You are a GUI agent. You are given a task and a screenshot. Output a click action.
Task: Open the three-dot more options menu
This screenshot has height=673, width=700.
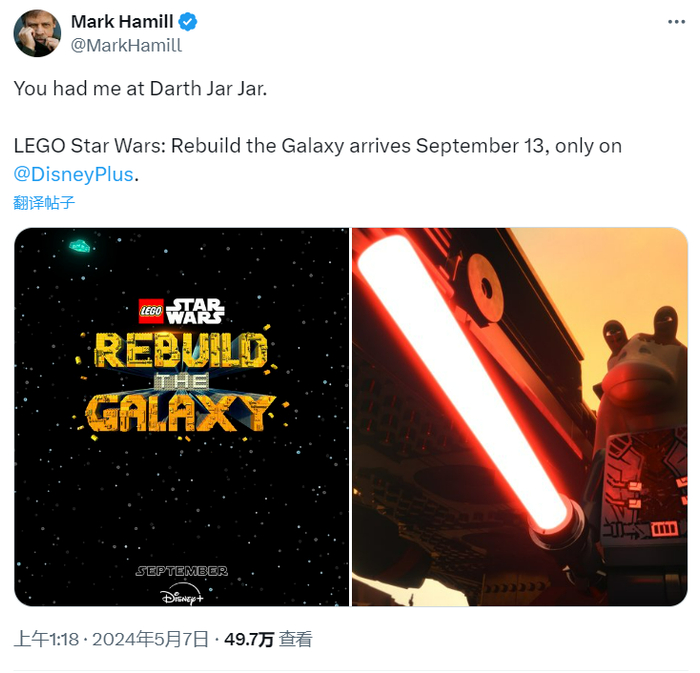(x=676, y=21)
